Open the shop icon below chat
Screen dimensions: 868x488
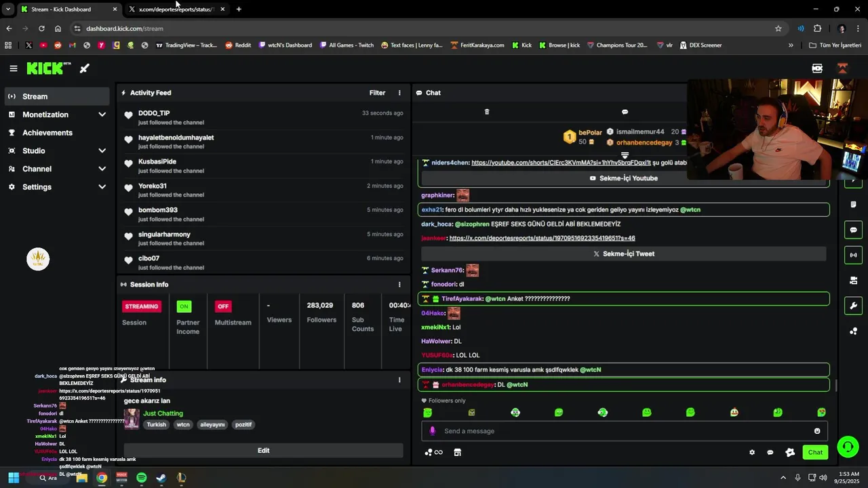[x=458, y=453]
